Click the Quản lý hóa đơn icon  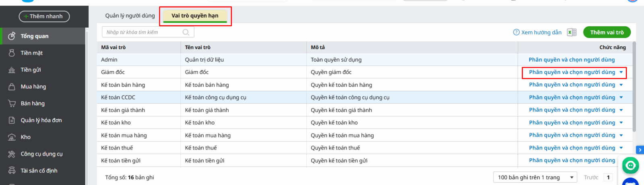pyautogui.click(x=12, y=120)
